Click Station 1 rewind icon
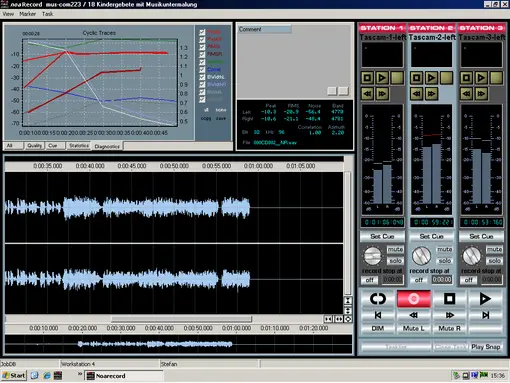 [x=367, y=94]
